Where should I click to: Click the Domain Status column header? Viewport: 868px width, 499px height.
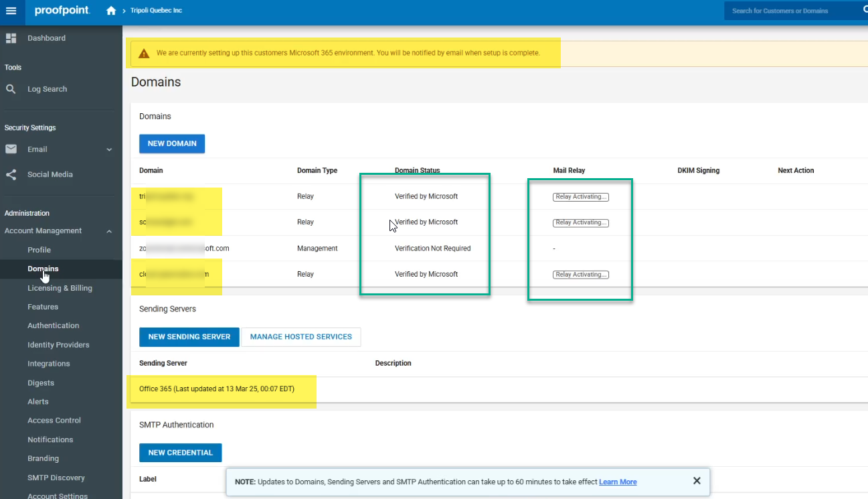coord(417,171)
